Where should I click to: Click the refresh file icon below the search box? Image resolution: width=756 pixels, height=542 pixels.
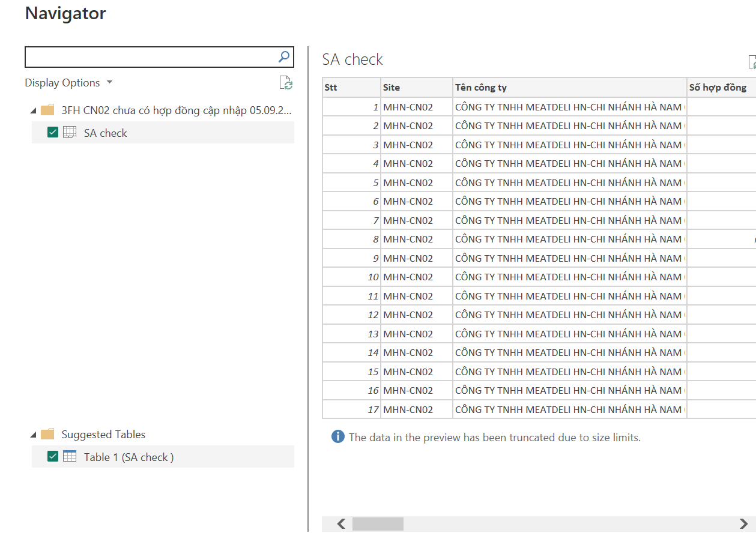point(286,83)
